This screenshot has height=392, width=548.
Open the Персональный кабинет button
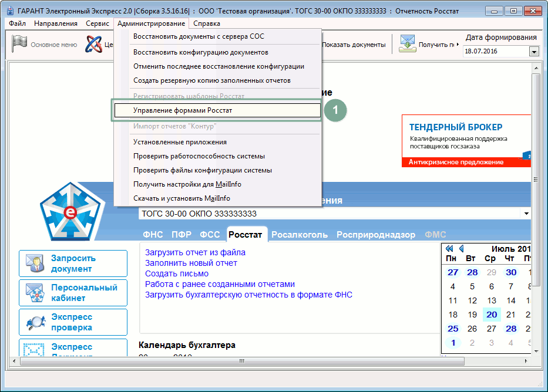[73, 292]
